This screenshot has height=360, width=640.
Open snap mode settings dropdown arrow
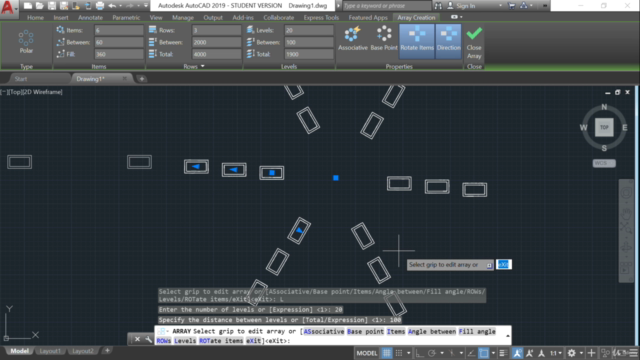tap(408, 353)
